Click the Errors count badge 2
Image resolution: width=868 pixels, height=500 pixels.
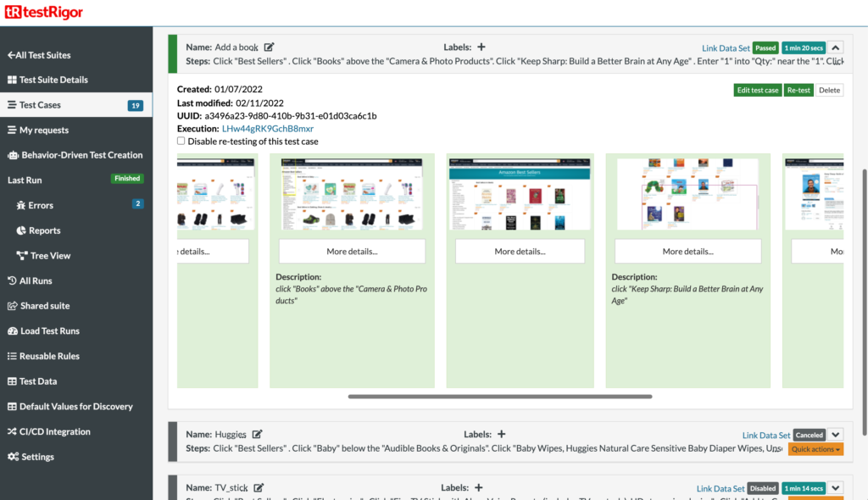(138, 203)
